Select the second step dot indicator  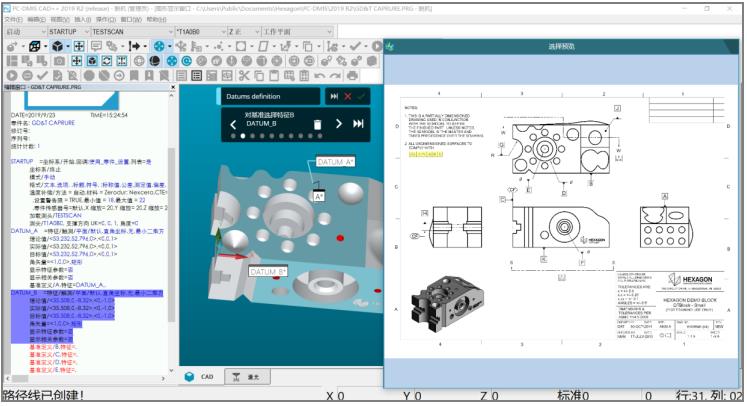[x=242, y=135]
